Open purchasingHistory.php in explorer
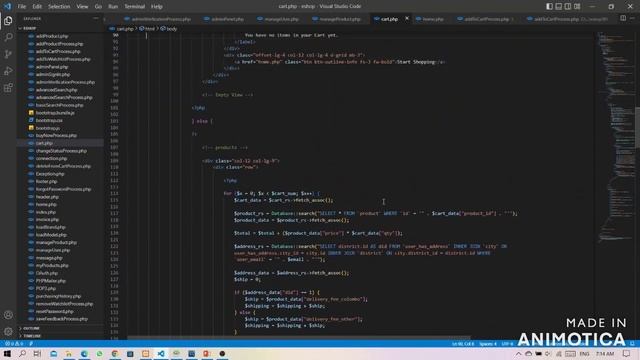This screenshot has width=640, height=360. (x=58, y=296)
